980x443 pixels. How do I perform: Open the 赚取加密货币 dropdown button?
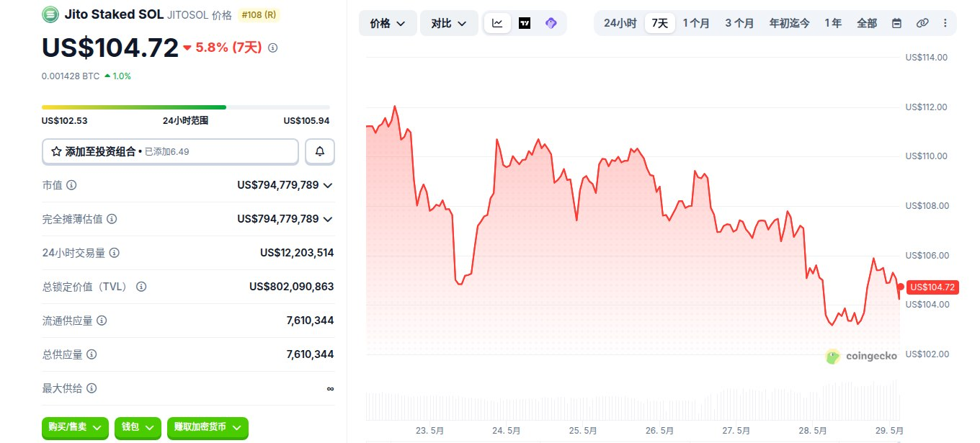(208, 427)
